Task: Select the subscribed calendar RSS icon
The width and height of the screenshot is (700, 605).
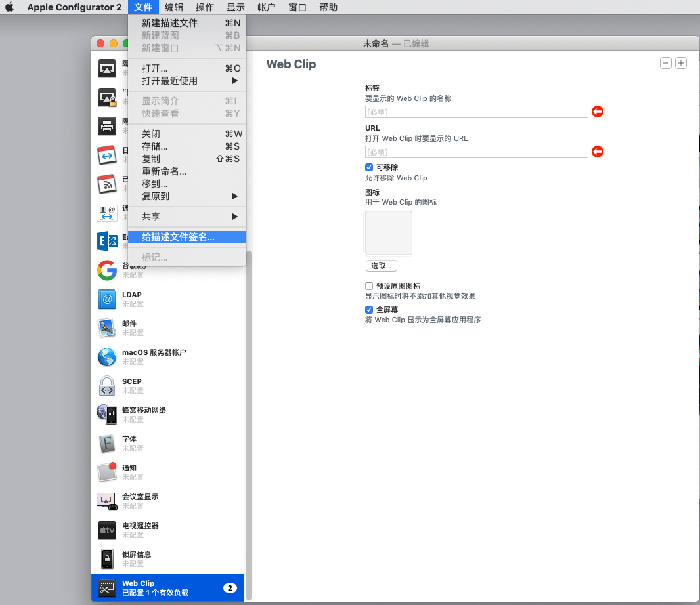Action: point(107,184)
